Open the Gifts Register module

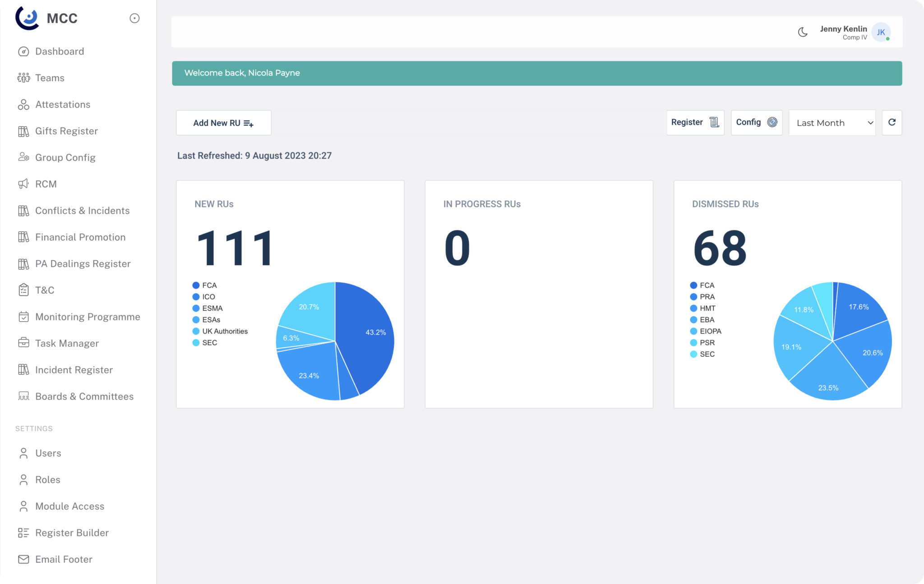(x=66, y=131)
